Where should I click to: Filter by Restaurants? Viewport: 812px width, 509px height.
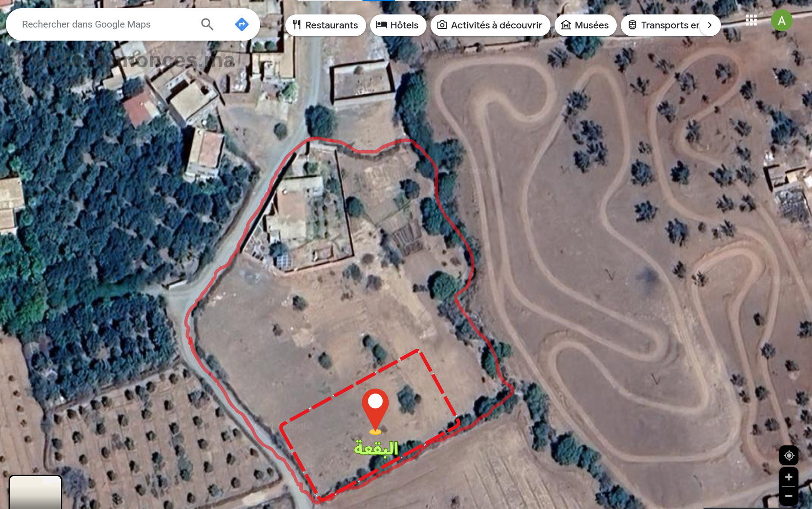pyautogui.click(x=326, y=25)
